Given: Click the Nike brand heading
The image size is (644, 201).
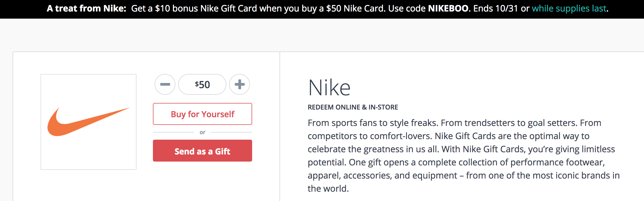Looking at the screenshot, I should [329, 88].
